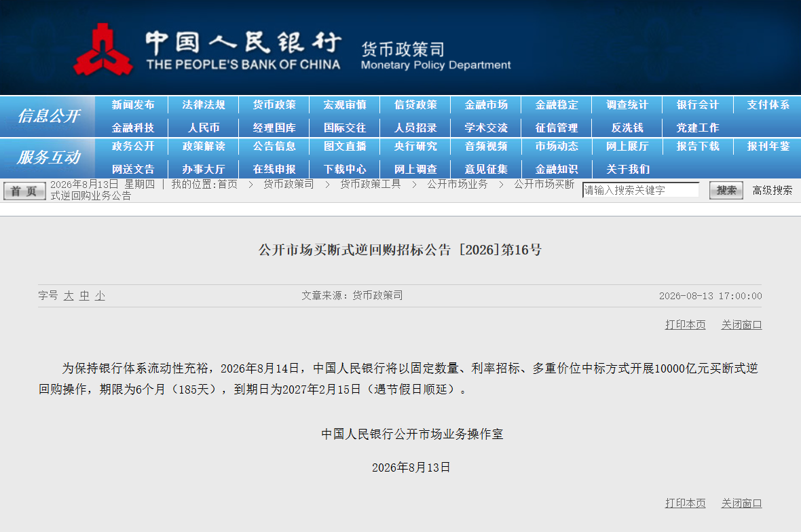This screenshot has width=801, height=532.
Task: Open 公开市场业务 breadcrumb link
Action: 458,185
